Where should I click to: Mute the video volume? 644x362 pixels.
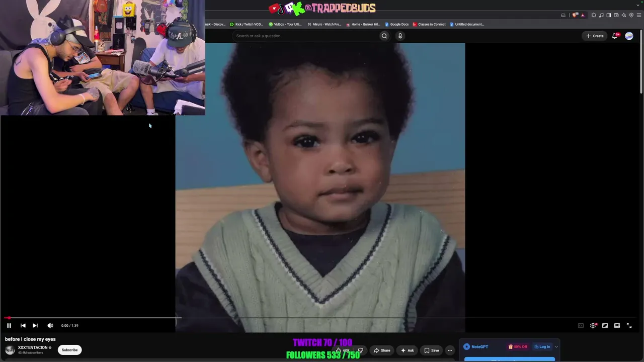(50, 325)
